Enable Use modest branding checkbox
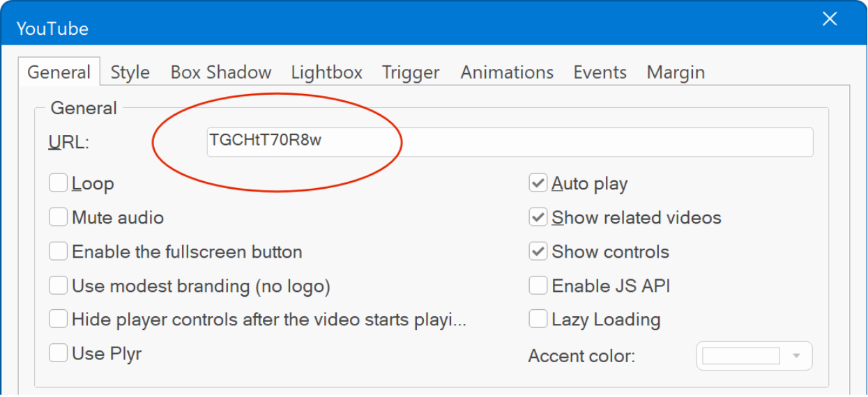The width and height of the screenshot is (868, 397). click(59, 286)
